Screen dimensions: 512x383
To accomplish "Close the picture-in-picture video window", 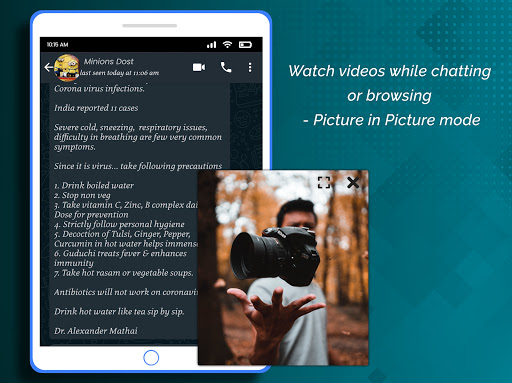I will point(353,182).
